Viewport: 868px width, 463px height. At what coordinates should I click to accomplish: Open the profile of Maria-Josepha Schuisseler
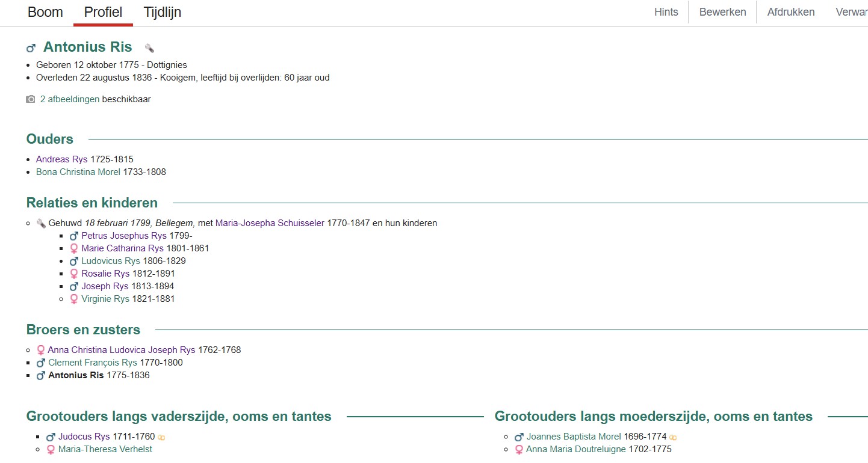[270, 222]
